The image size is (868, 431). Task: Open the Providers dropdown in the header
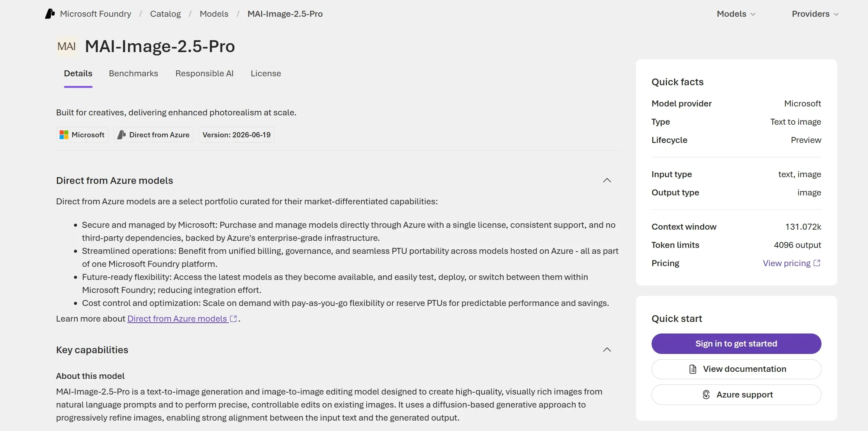pos(815,14)
